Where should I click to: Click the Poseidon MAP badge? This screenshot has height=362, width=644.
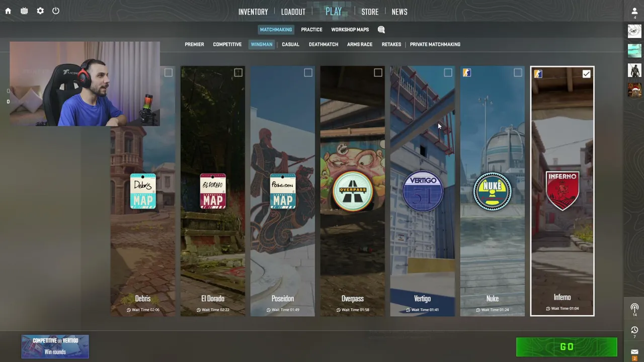[x=283, y=191]
